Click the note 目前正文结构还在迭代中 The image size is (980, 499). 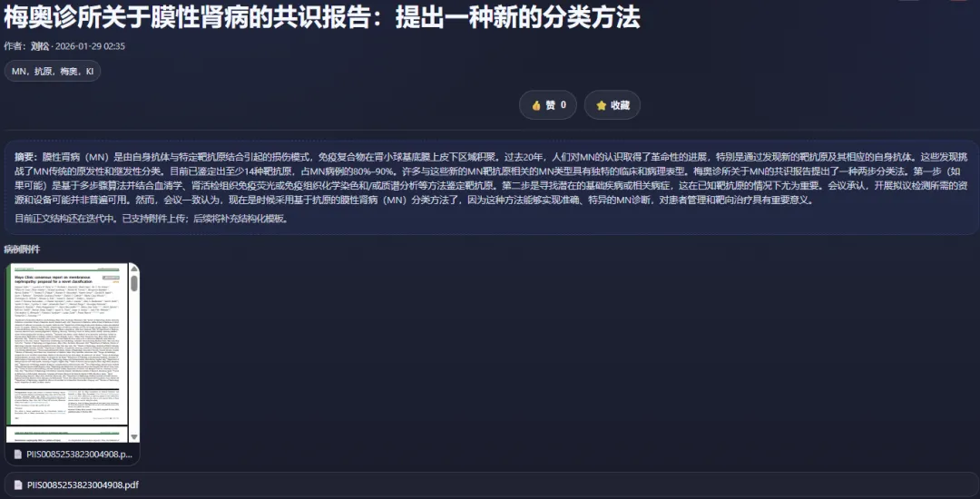[65, 219]
